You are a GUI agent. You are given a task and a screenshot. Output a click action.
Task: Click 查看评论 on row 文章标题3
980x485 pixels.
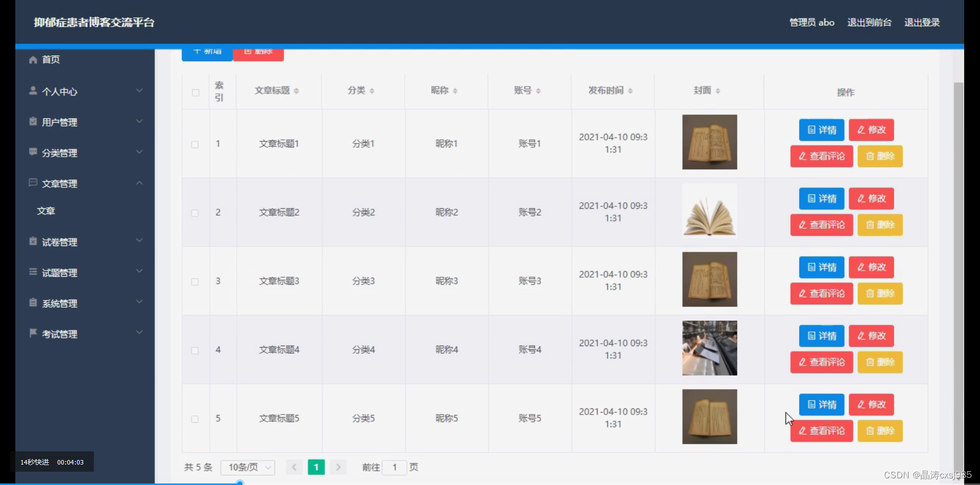tap(821, 293)
